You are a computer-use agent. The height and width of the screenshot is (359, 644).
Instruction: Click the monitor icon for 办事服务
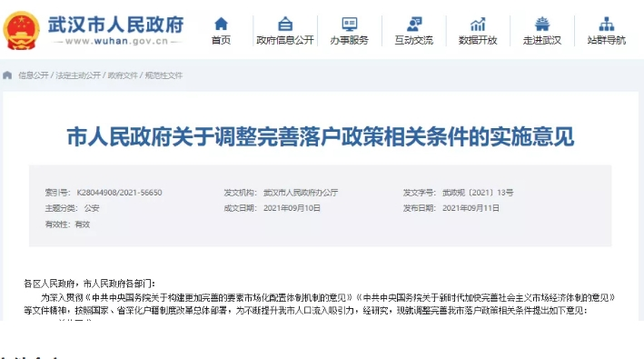349,24
